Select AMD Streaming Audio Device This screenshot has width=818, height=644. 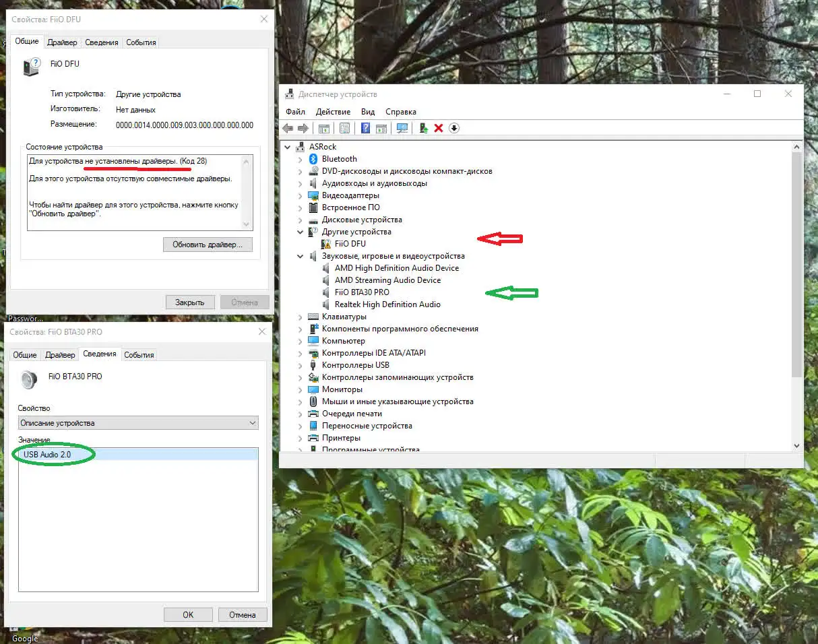pyautogui.click(x=387, y=280)
